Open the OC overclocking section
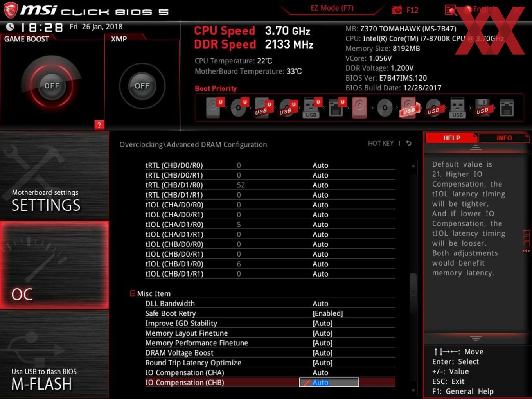 [x=54, y=265]
